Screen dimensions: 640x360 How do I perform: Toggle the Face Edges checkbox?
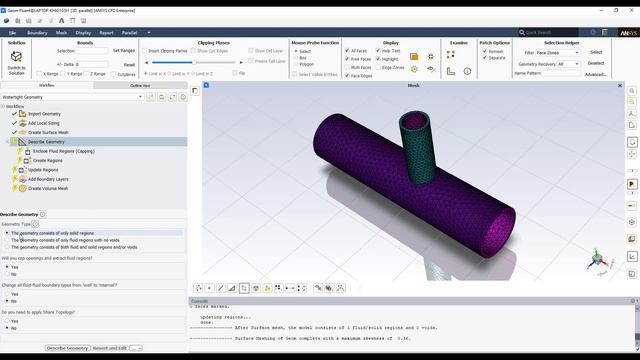(347, 76)
